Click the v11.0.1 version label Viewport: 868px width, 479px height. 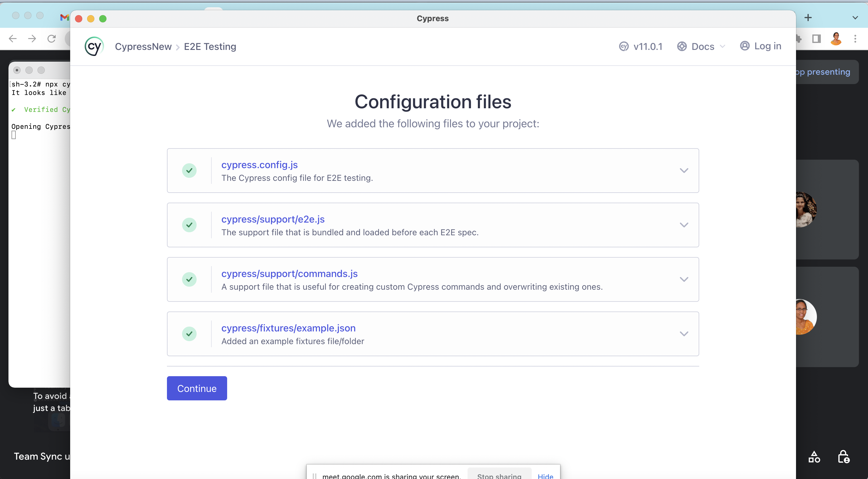coord(648,47)
